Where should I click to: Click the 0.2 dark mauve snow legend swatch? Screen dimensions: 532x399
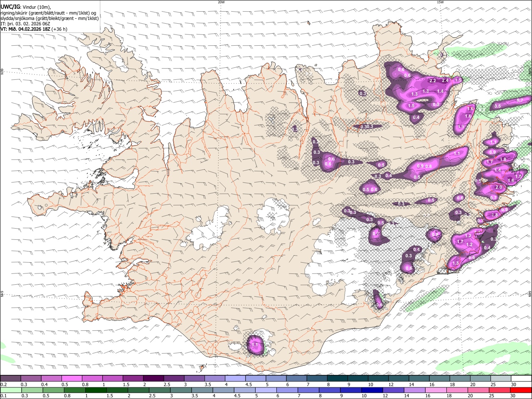(10, 379)
